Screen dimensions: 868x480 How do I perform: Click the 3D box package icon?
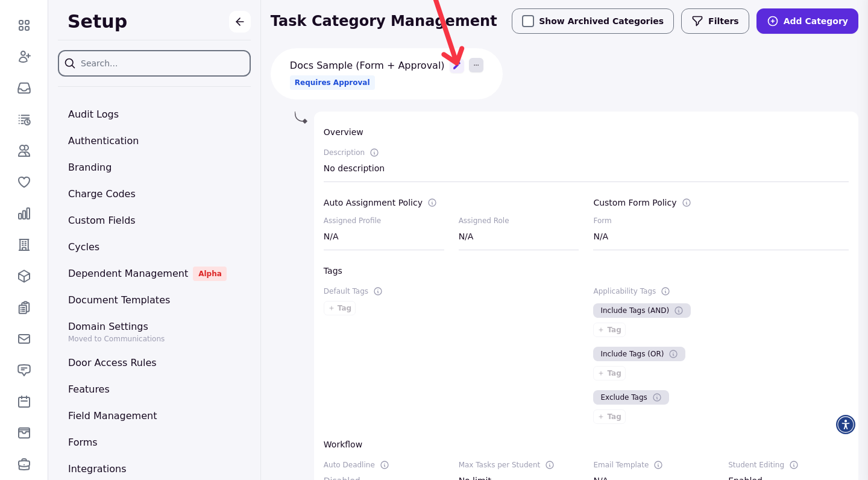click(24, 276)
